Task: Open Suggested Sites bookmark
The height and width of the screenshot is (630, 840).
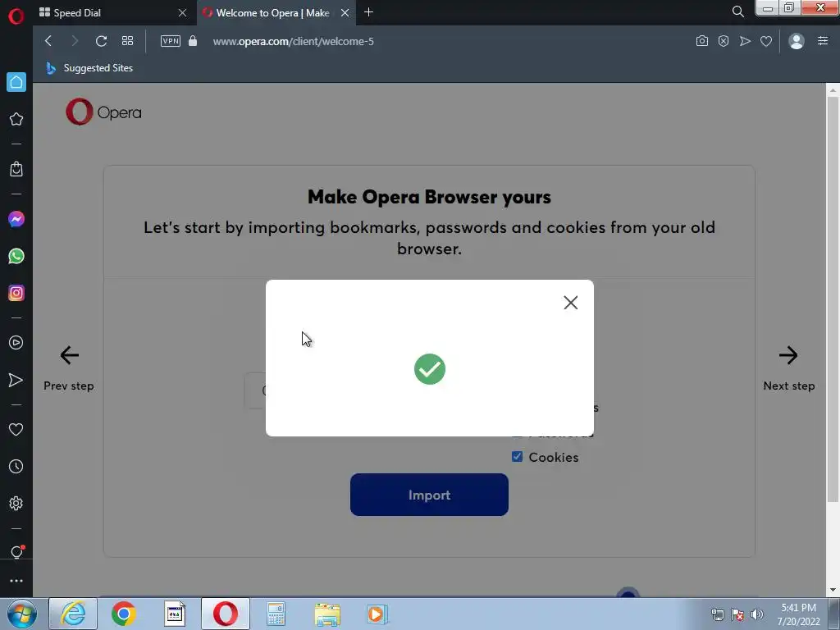Action: 89,68
